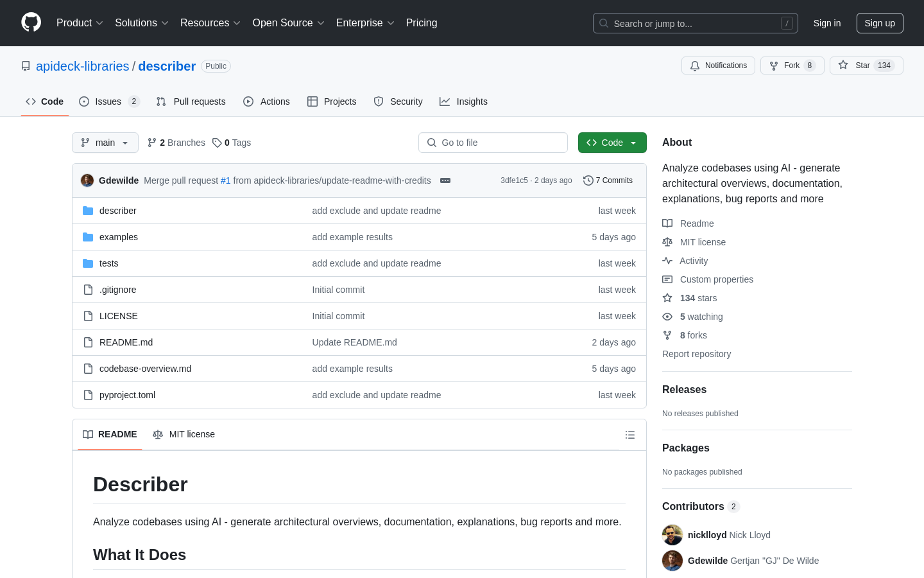
Task: Click Gdewilde's avatar in the commit row
Action: point(87,180)
